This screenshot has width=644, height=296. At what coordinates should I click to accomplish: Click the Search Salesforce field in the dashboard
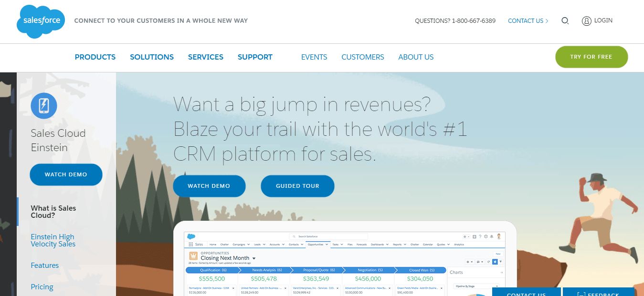coord(328,236)
